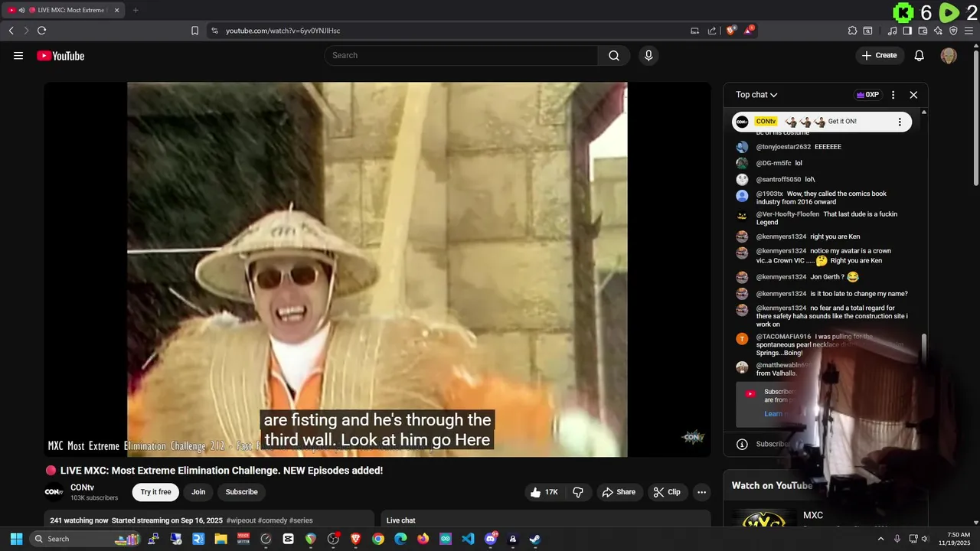Expand the Top chat dropdown
The image size is (980, 551).
click(x=756, y=95)
